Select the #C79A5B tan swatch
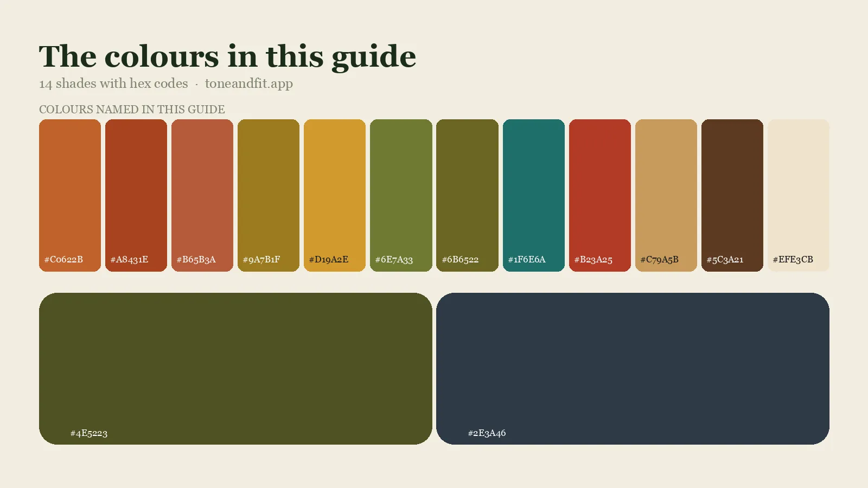The width and height of the screenshot is (868, 488). [666, 195]
